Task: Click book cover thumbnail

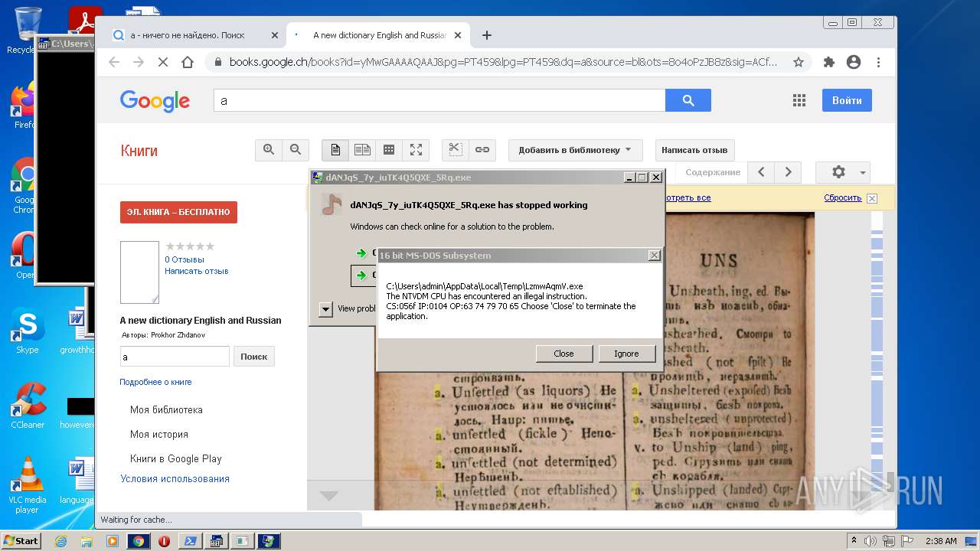Action: coord(139,272)
